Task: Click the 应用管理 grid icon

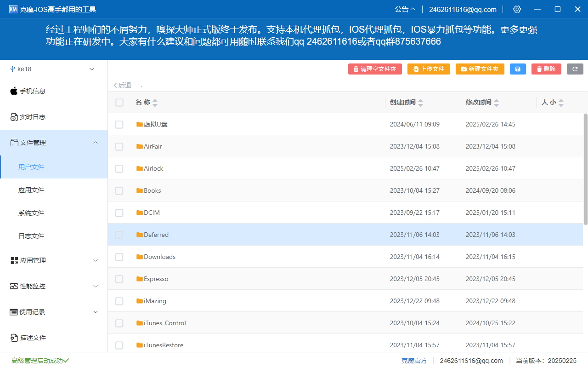Action: coord(14,260)
